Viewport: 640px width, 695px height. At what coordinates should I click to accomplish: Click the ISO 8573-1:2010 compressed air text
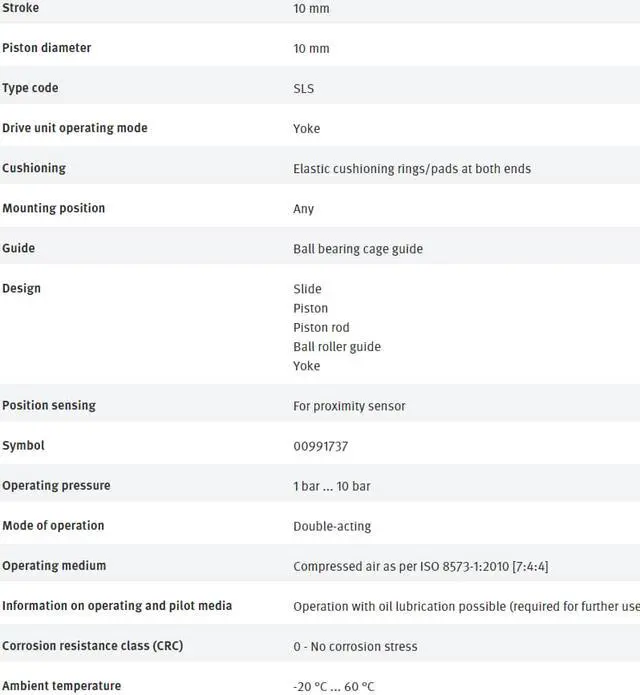[x=420, y=566]
